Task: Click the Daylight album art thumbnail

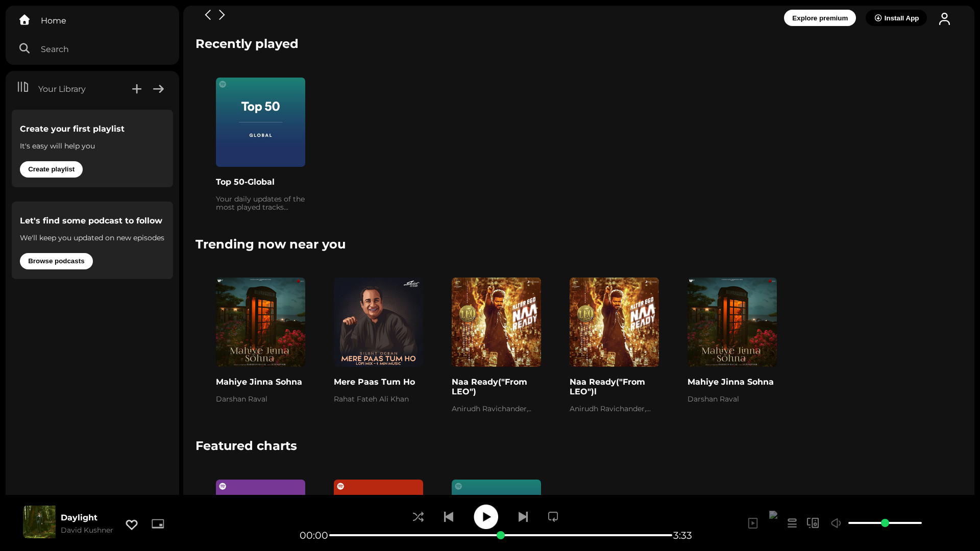Action: click(x=39, y=522)
